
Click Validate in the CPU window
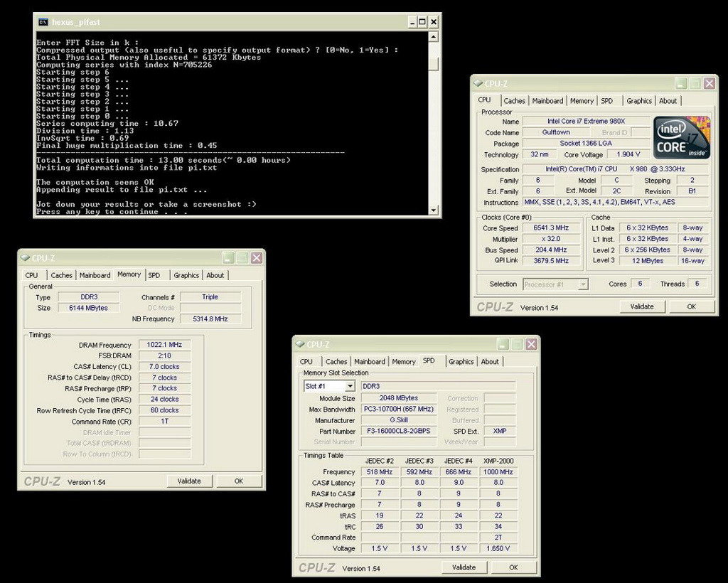(x=642, y=307)
